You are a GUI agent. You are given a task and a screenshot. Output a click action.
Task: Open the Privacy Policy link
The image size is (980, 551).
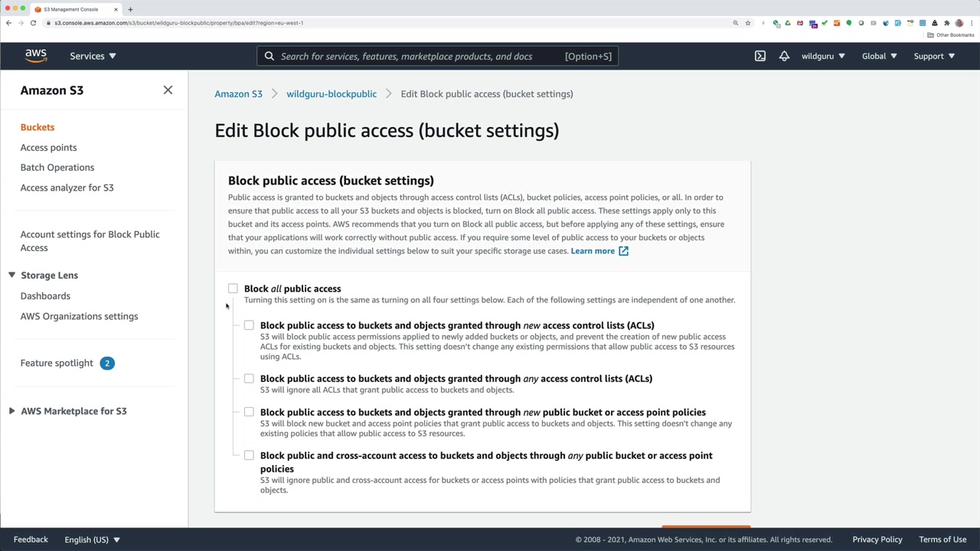(x=877, y=540)
